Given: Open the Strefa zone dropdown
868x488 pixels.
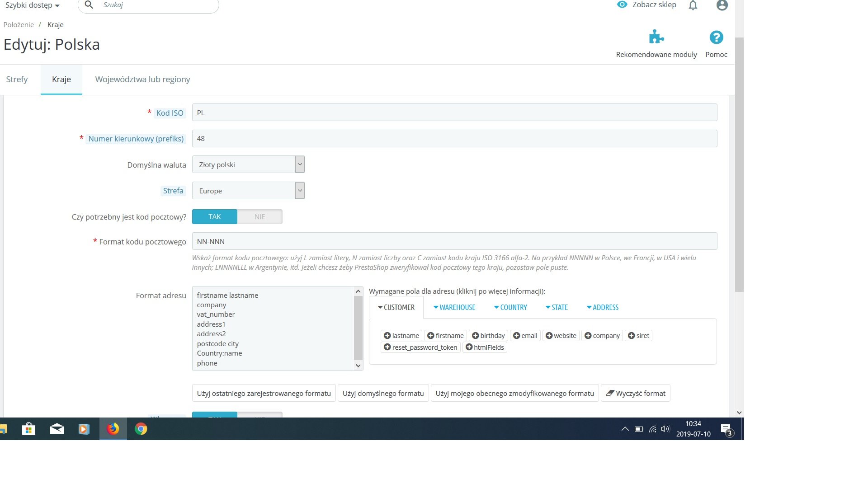Looking at the screenshot, I should 248,191.
